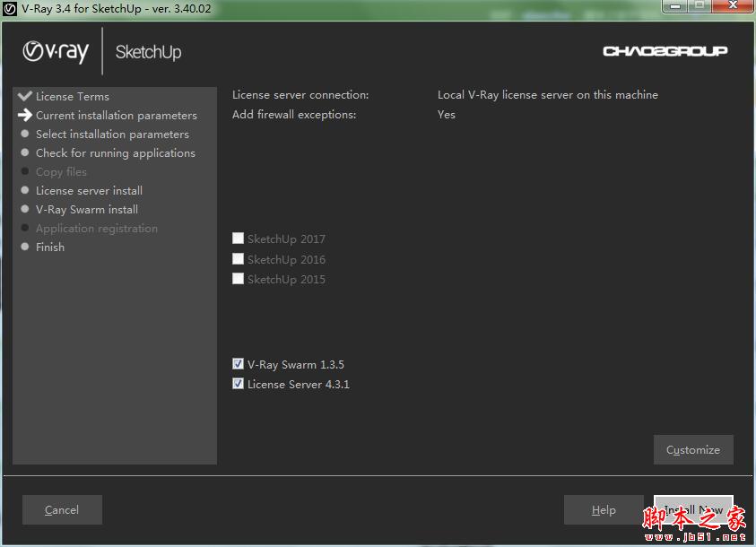Viewport: 756px width, 547px height.
Task: Tick the SketchUp 2016 checkbox
Action: [x=238, y=259]
